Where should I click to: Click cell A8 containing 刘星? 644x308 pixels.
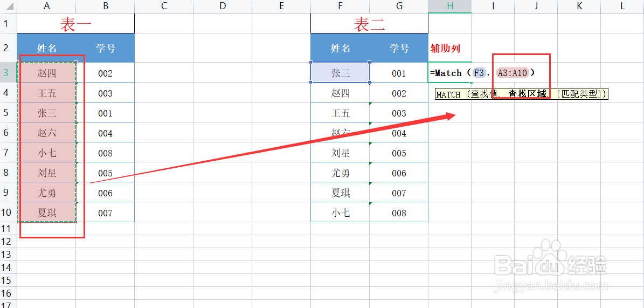(x=46, y=172)
